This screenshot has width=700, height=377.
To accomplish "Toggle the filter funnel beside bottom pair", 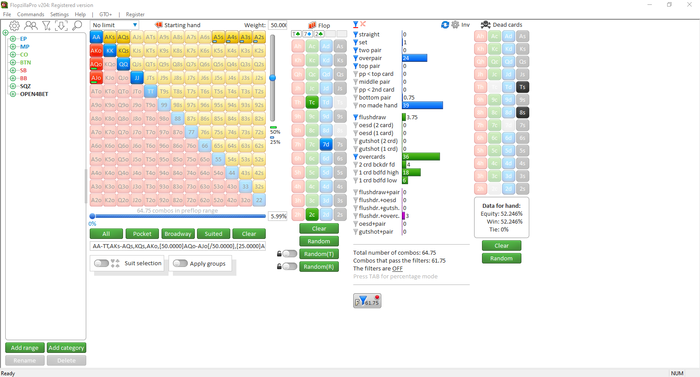I will (355, 97).
